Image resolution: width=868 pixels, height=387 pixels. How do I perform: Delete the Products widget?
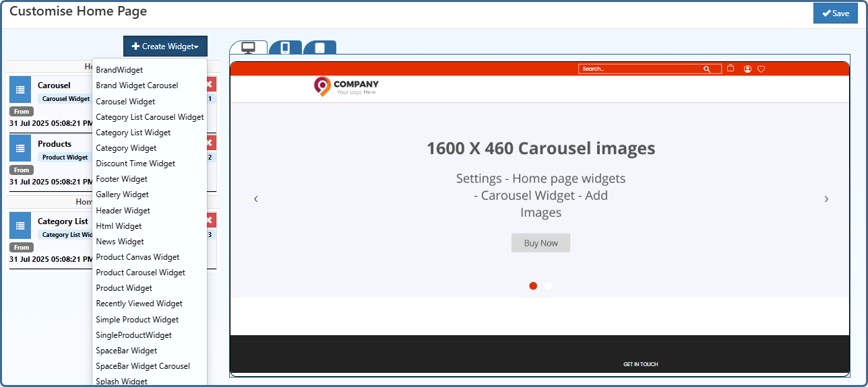[211, 143]
